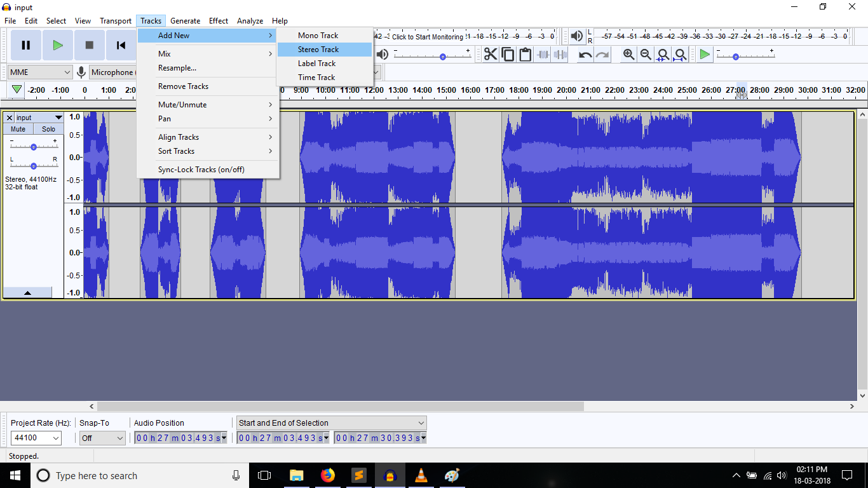Click the Zoom In magnifier
This screenshot has width=868, height=488.
tap(628, 55)
